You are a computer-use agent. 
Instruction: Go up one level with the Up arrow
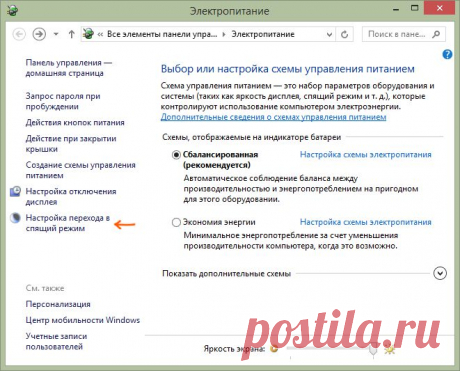(x=71, y=34)
